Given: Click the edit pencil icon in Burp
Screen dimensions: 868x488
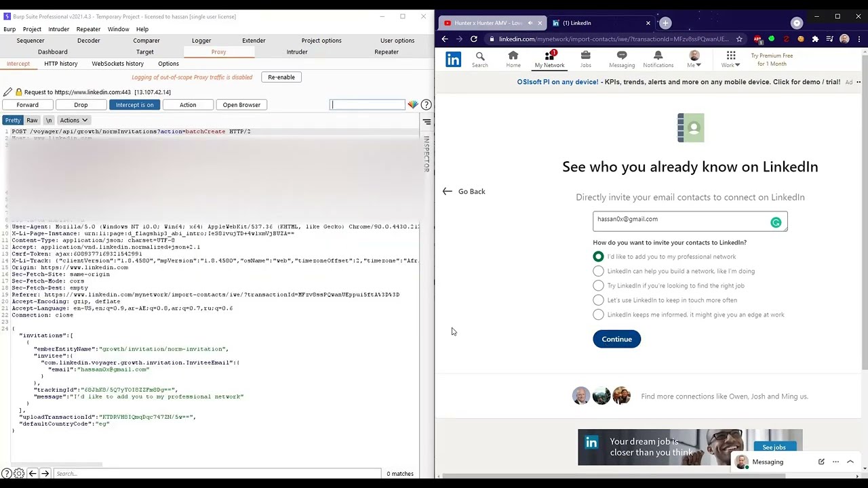Looking at the screenshot, I should [7, 92].
